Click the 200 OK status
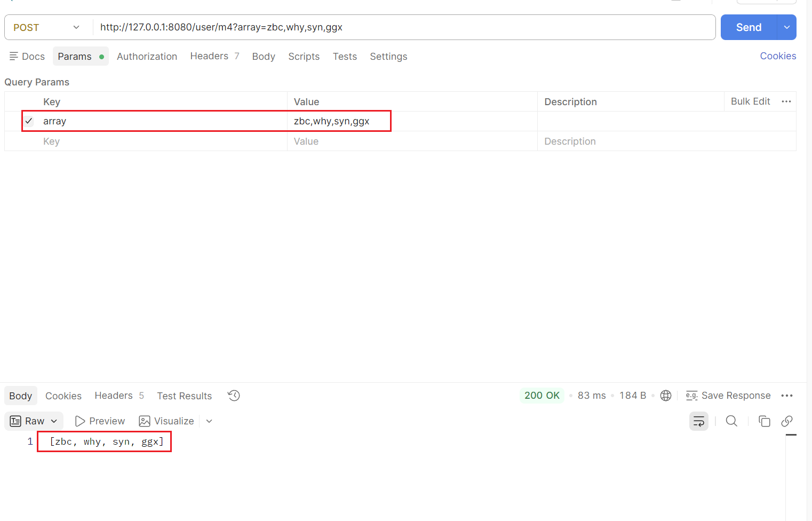 click(x=542, y=396)
